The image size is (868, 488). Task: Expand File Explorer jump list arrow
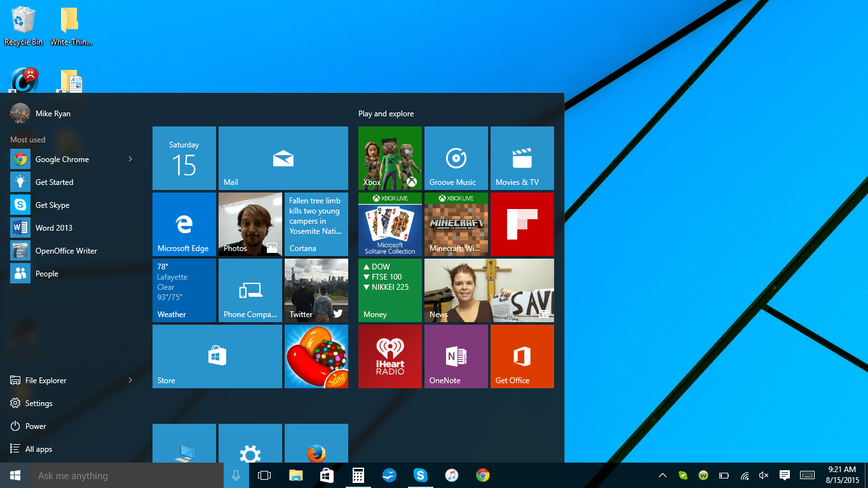pos(130,381)
